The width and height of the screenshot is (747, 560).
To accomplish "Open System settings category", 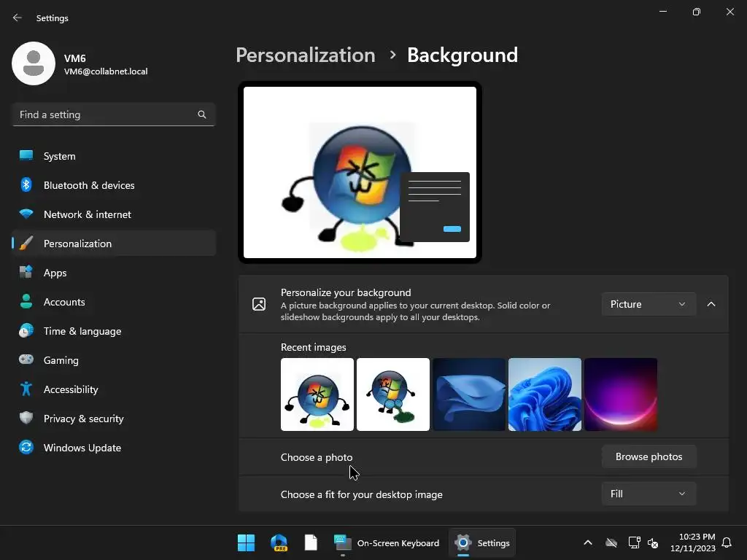I will [114, 156].
